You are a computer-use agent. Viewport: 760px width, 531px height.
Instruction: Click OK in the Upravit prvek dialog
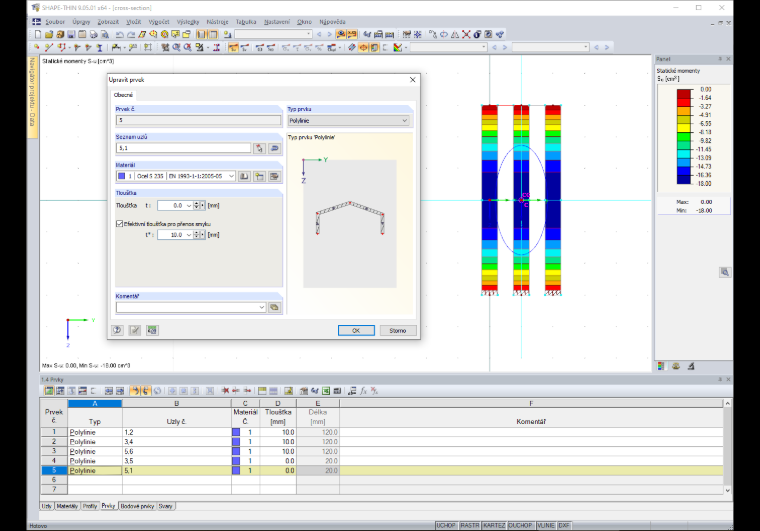(x=356, y=330)
